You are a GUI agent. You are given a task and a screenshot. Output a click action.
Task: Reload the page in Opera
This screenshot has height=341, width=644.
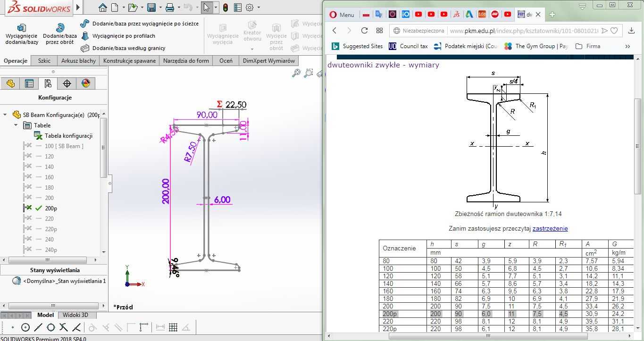coord(364,31)
